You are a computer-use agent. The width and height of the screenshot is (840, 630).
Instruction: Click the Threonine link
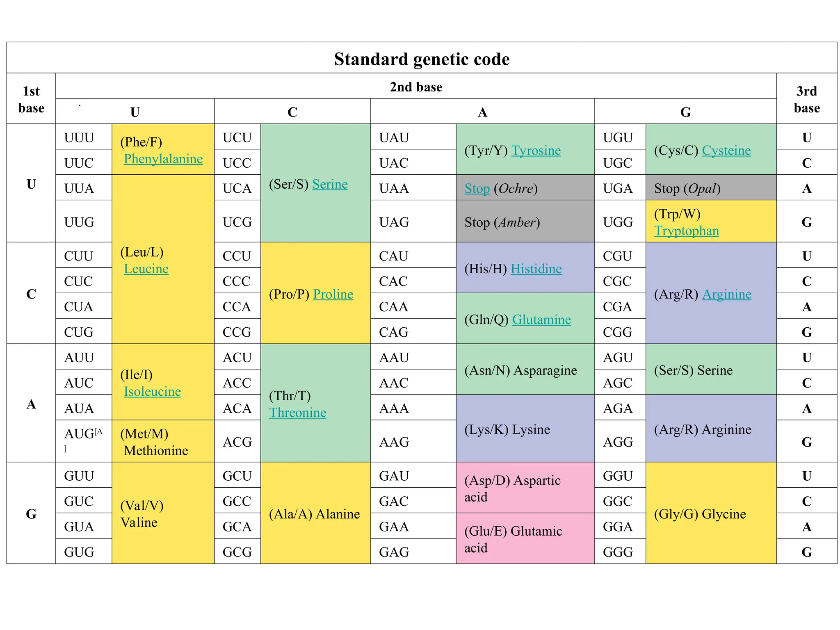point(298,413)
